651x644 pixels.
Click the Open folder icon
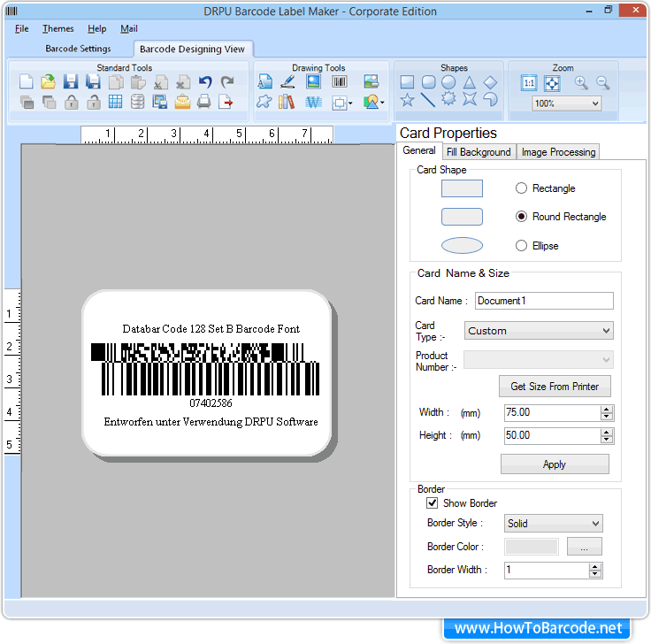[x=49, y=82]
